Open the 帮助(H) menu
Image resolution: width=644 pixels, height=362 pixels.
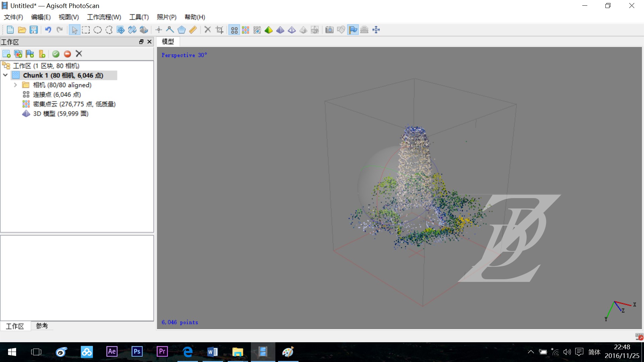point(195,17)
